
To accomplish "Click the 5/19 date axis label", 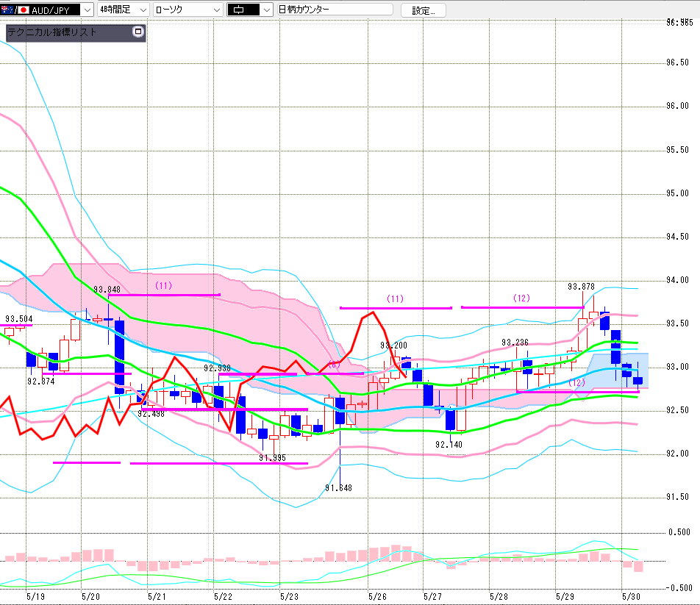I will pos(36,596).
